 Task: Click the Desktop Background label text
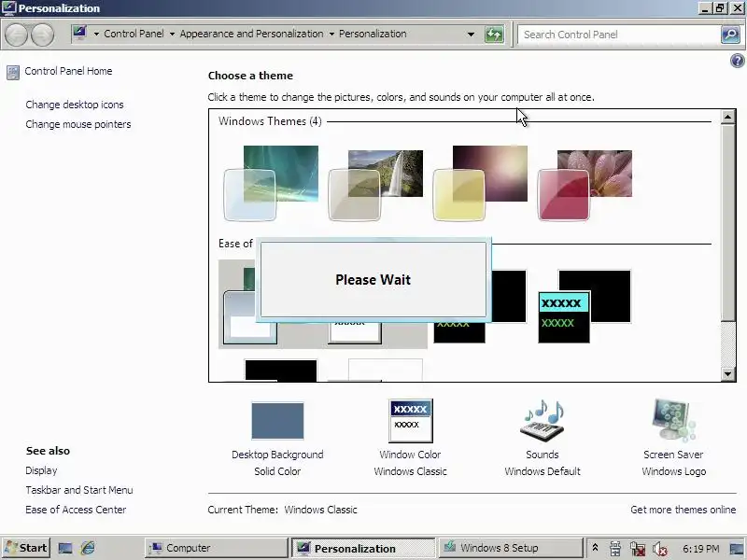[x=277, y=455]
